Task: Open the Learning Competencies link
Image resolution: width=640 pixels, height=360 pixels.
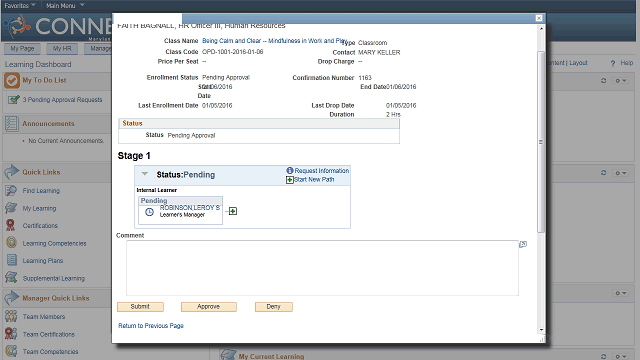Action: pyautogui.click(x=54, y=243)
